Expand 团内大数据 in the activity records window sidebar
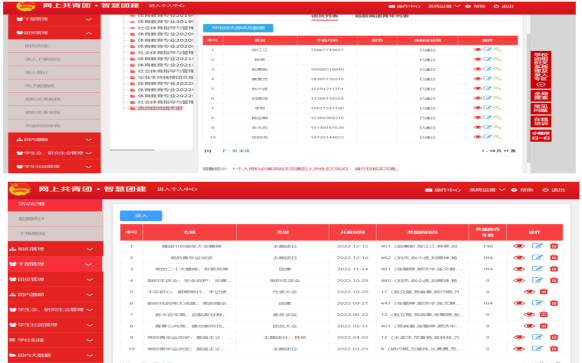The width and height of the screenshot is (582, 363). [56, 355]
